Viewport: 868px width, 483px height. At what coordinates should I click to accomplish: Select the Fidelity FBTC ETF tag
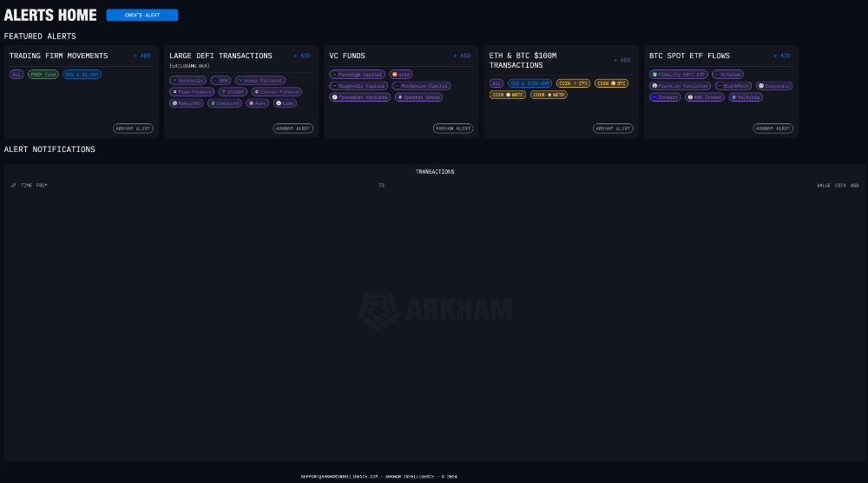tap(679, 75)
